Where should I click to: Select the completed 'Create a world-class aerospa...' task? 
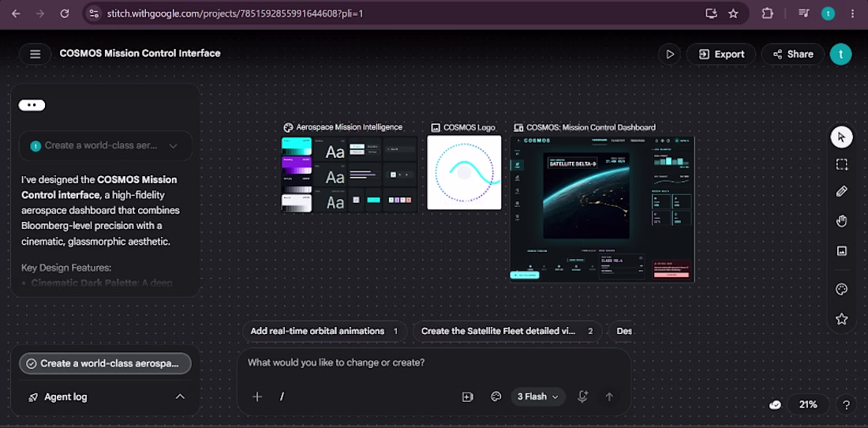point(105,363)
